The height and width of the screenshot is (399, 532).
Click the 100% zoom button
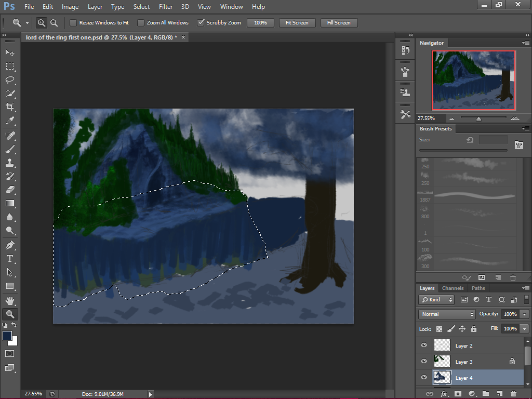click(x=260, y=23)
